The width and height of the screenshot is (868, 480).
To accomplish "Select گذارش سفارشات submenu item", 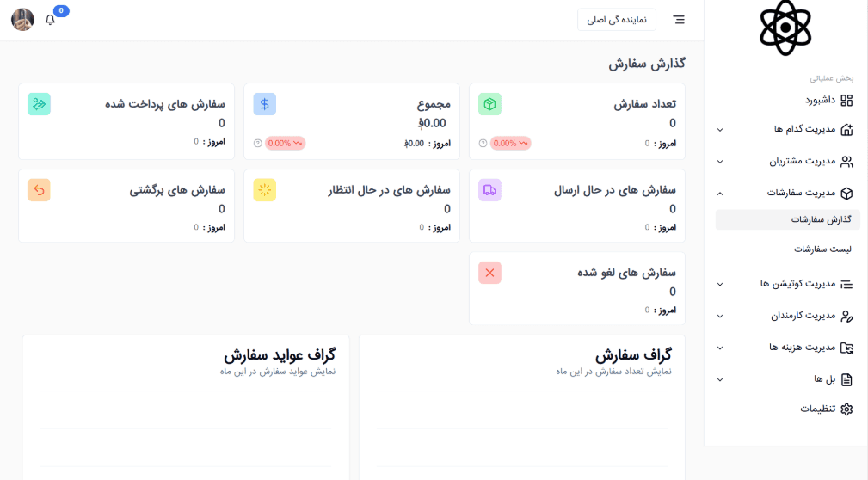I will pos(822,219).
